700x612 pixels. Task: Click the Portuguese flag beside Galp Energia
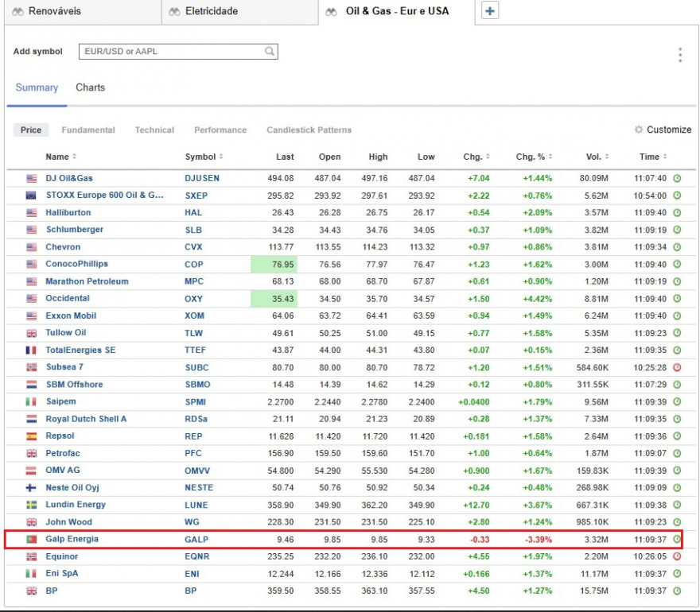[x=31, y=540]
